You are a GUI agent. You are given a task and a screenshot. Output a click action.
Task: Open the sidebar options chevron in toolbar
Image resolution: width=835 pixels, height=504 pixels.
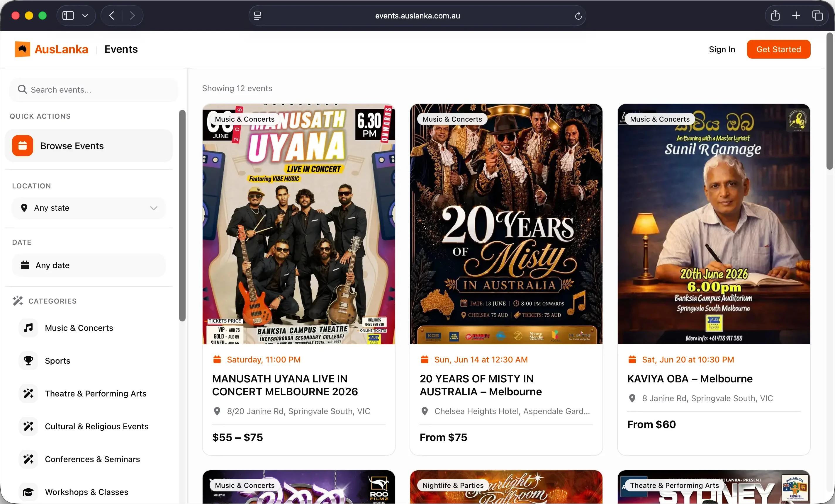tap(85, 16)
